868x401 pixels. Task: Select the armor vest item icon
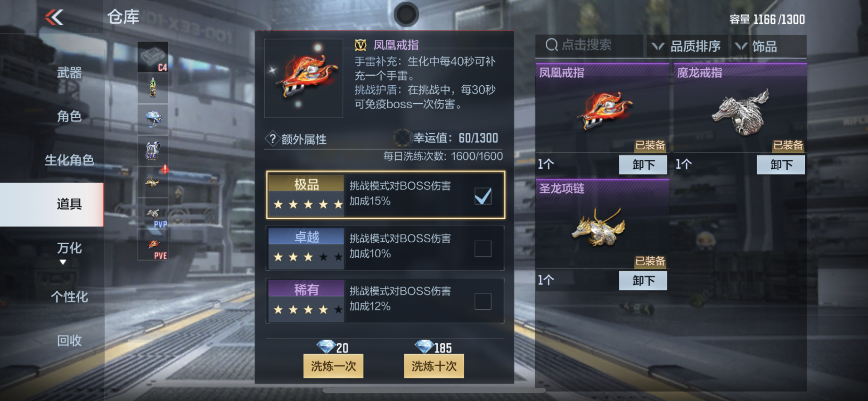[153, 151]
